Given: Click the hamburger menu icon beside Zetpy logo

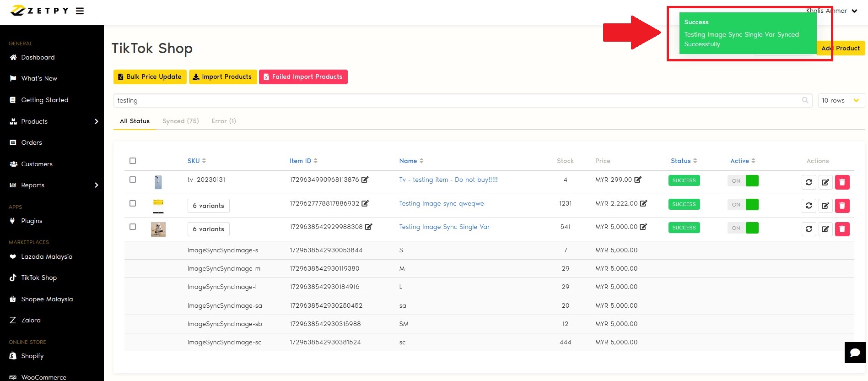Looking at the screenshot, I should [80, 11].
